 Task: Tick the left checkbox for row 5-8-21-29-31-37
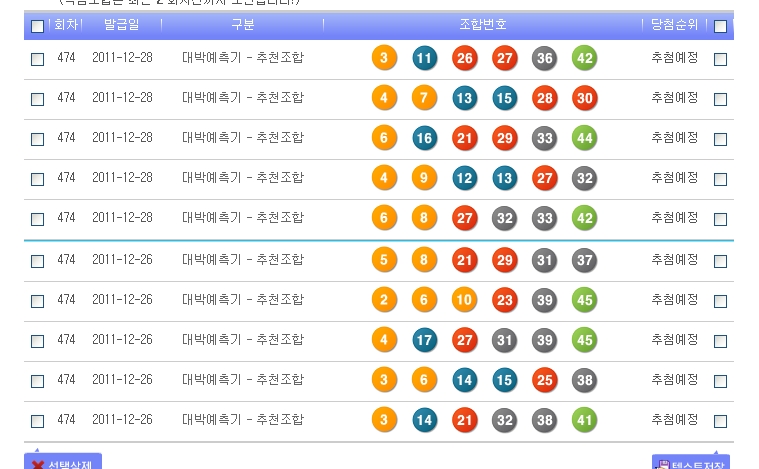point(37,261)
